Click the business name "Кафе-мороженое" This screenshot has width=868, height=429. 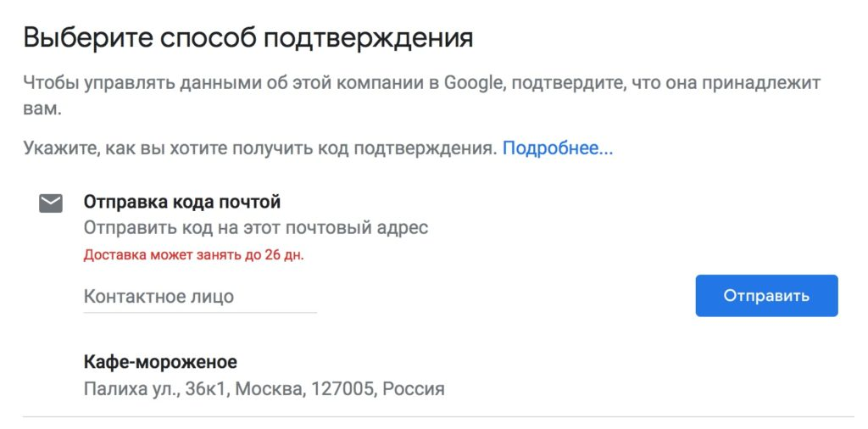pos(160,363)
